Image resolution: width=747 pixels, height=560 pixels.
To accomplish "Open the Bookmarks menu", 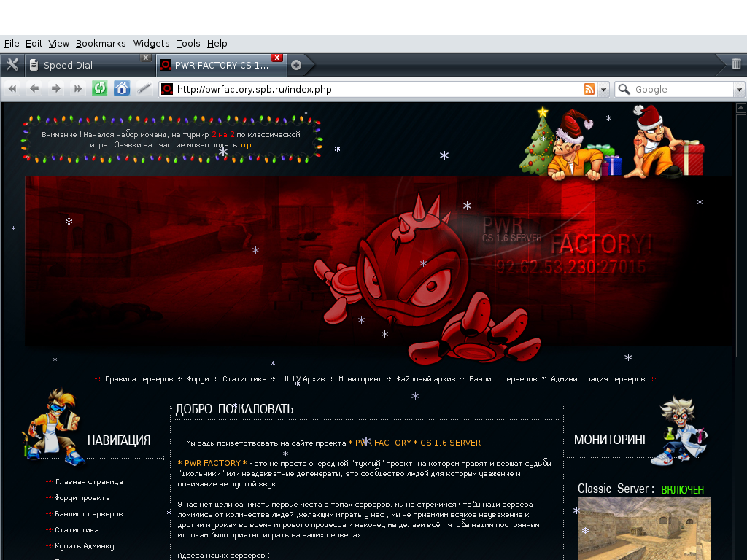I will (101, 44).
